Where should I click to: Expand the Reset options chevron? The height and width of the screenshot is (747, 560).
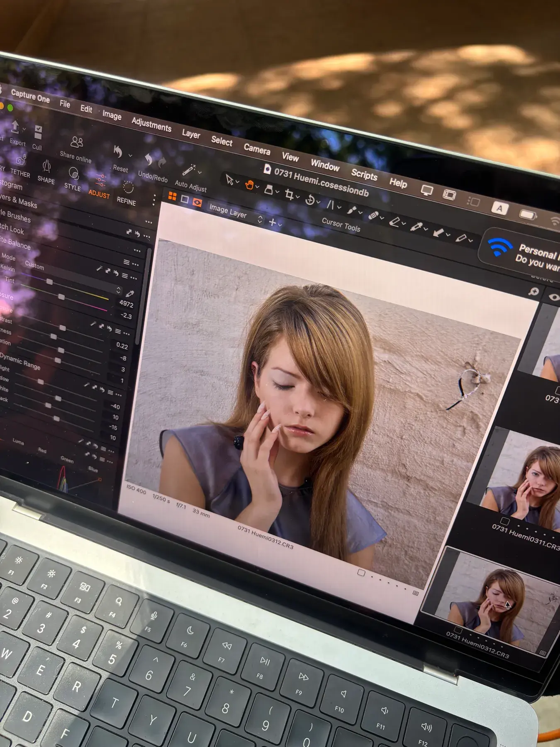pos(130,155)
